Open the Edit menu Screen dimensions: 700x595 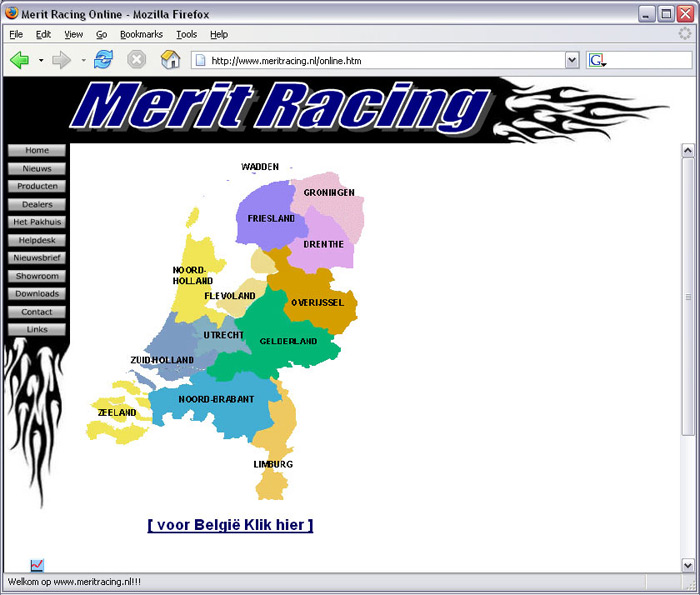pos(43,34)
